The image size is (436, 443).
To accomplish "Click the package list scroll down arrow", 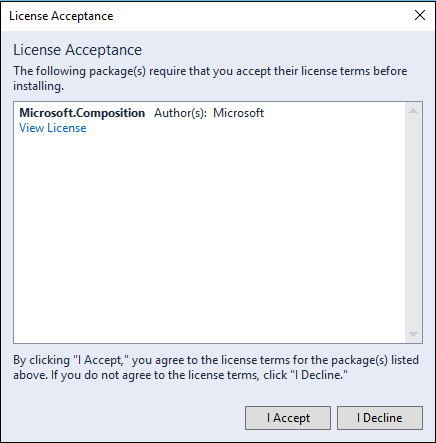I will (413, 334).
